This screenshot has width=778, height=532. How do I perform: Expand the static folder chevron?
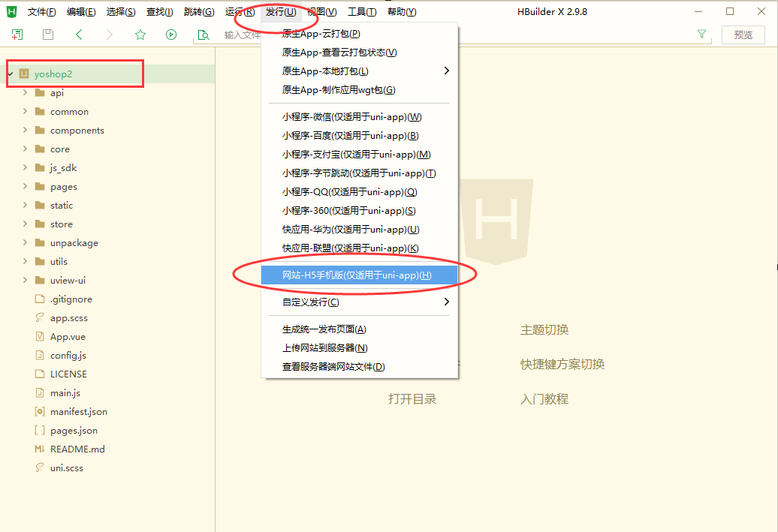pyautogui.click(x=25, y=205)
